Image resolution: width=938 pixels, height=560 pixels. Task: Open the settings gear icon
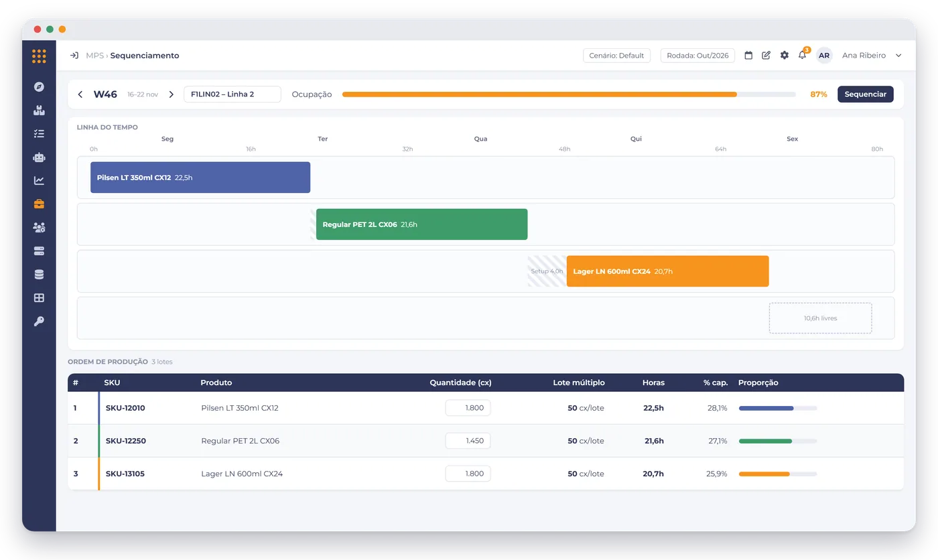point(785,56)
